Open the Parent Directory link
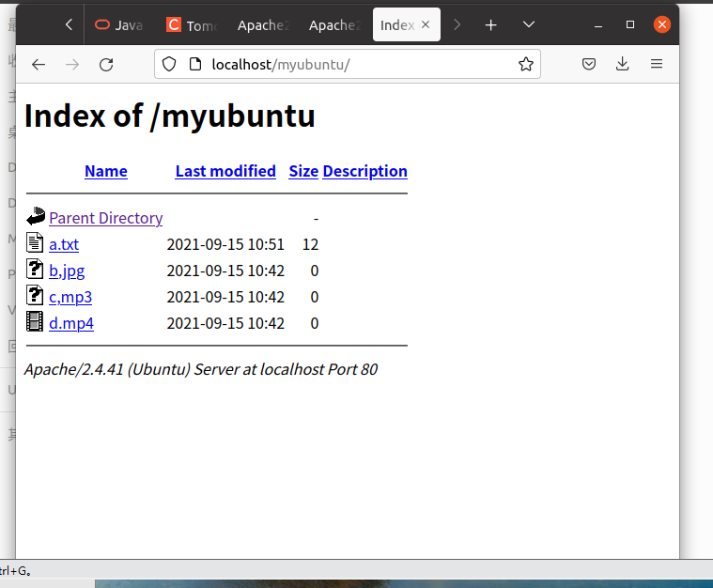 click(106, 218)
